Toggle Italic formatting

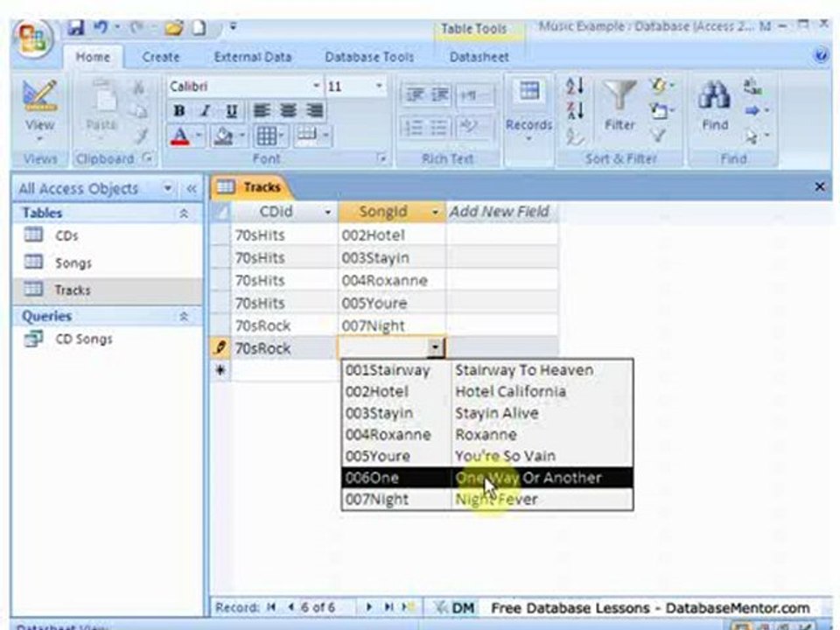[205, 111]
